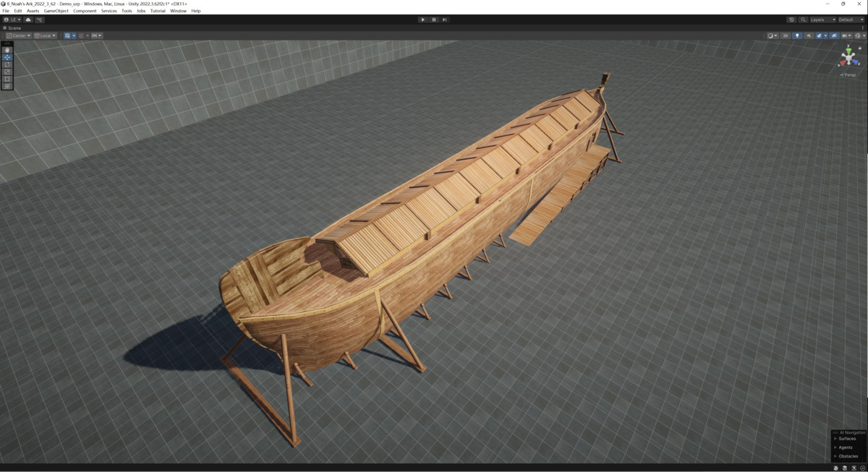Switch the Center pivot mode button
The width and height of the screenshot is (868, 472).
pyautogui.click(x=18, y=35)
